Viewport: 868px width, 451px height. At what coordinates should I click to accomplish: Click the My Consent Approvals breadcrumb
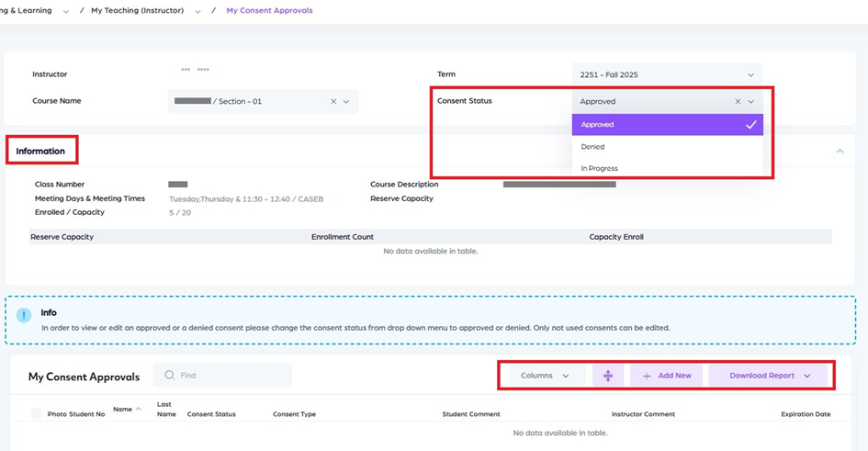coord(269,11)
